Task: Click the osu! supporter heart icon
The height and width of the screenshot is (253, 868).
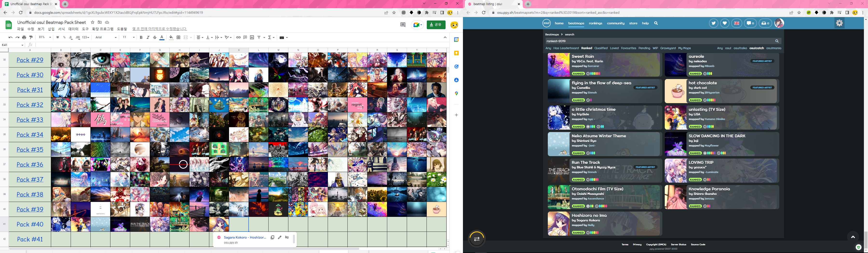Action: 725,23
